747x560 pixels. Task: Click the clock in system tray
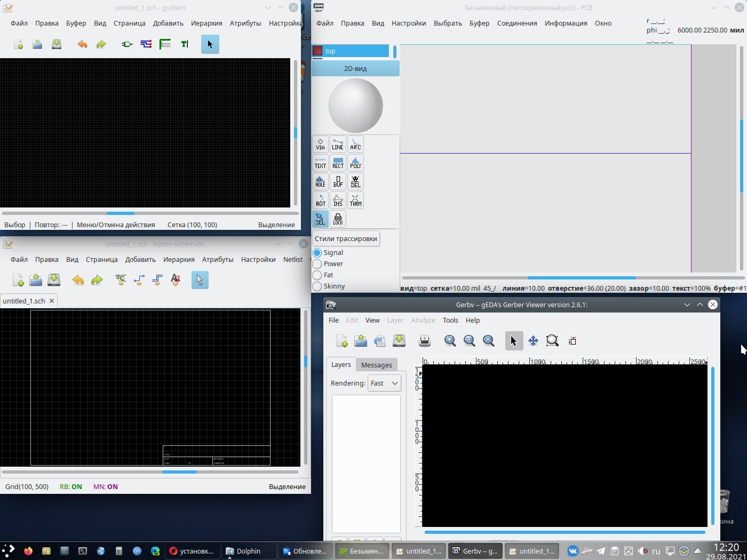click(x=726, y=551)
